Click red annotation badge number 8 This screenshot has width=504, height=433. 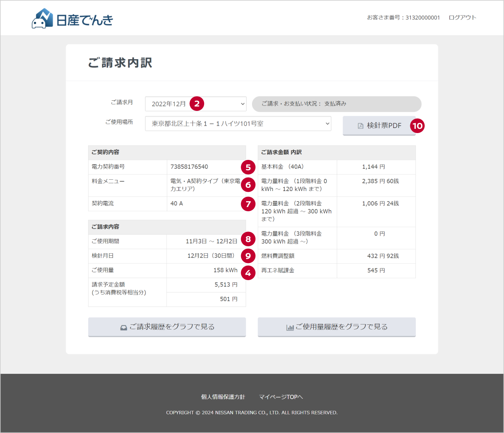(x=248, y=239)
